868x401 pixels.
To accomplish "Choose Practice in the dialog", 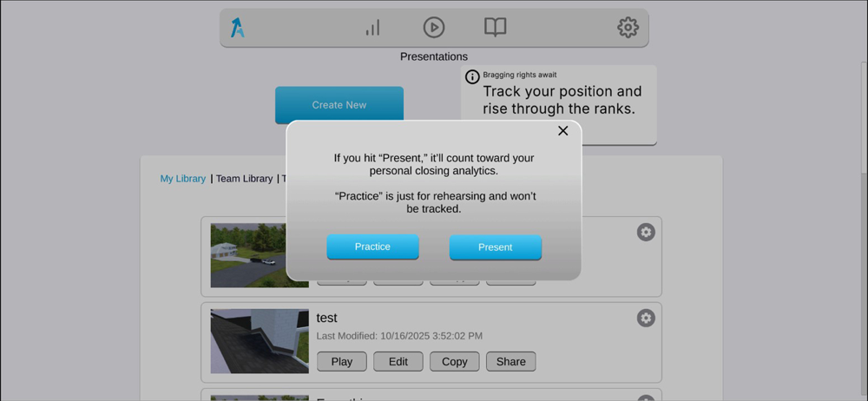I will point(372,247).
